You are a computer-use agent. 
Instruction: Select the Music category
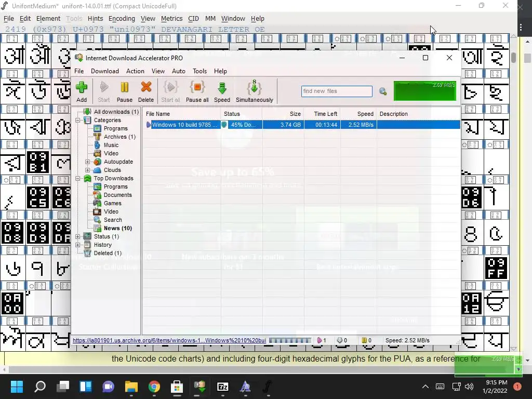(111, 145)
